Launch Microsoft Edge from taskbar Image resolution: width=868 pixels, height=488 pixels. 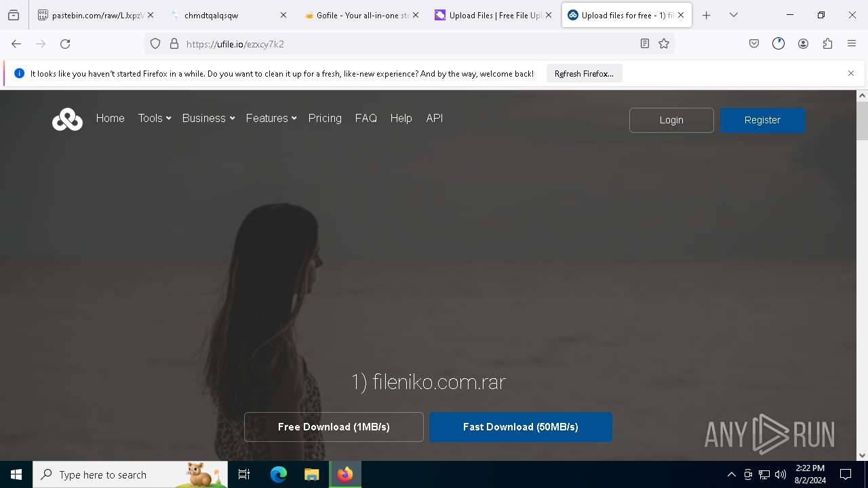click(279, 474)
